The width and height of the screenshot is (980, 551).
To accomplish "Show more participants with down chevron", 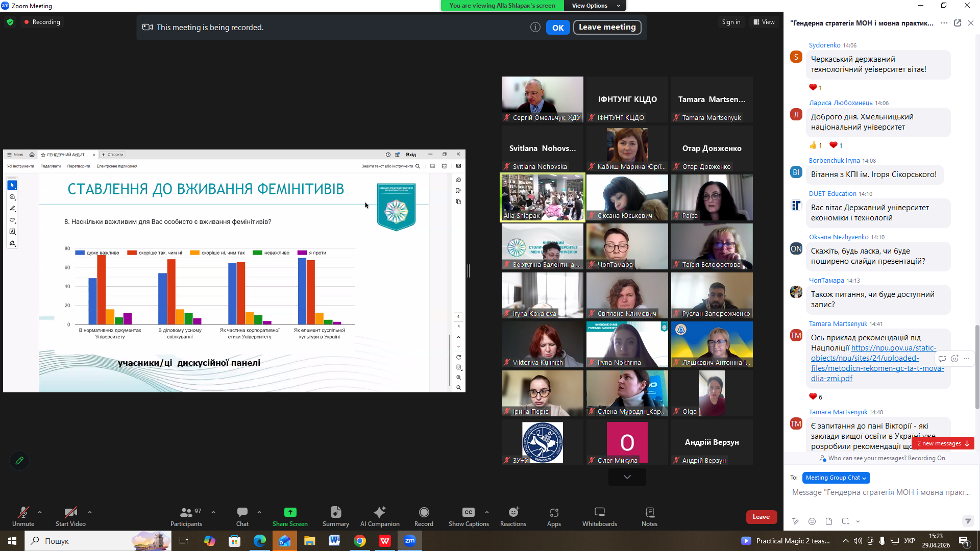I will pos(627,477).
